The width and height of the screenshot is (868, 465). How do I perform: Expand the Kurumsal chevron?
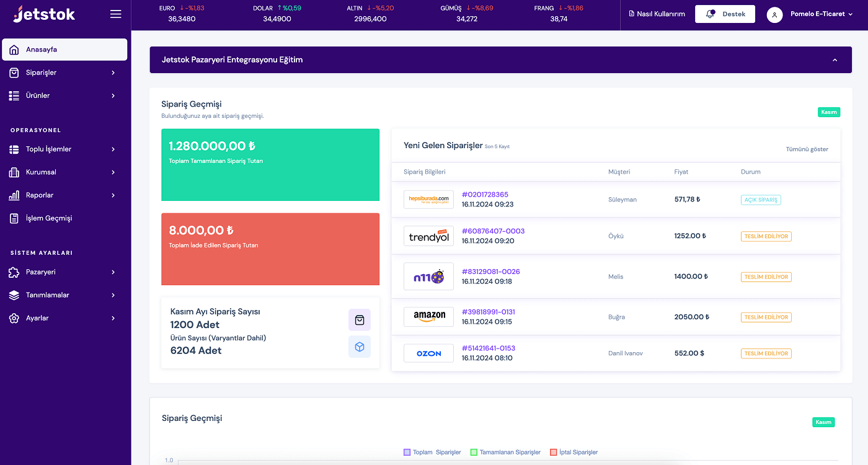pos(113,172)
